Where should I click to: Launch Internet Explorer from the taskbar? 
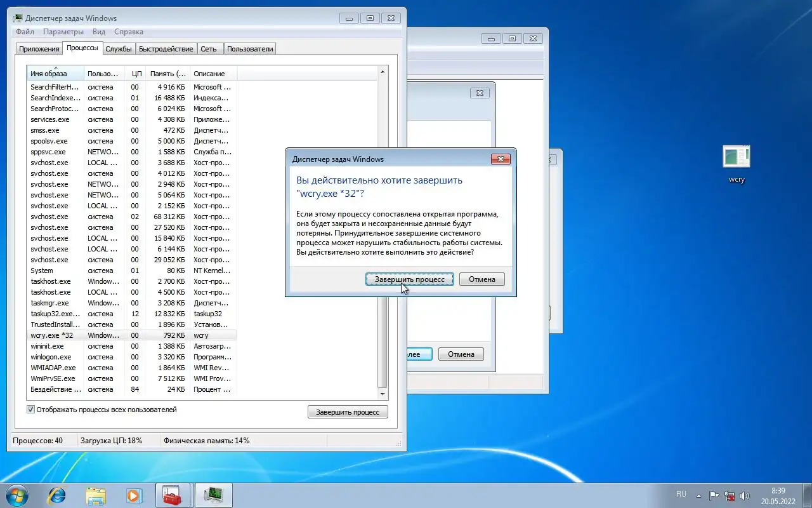click(x=56, y=495)
